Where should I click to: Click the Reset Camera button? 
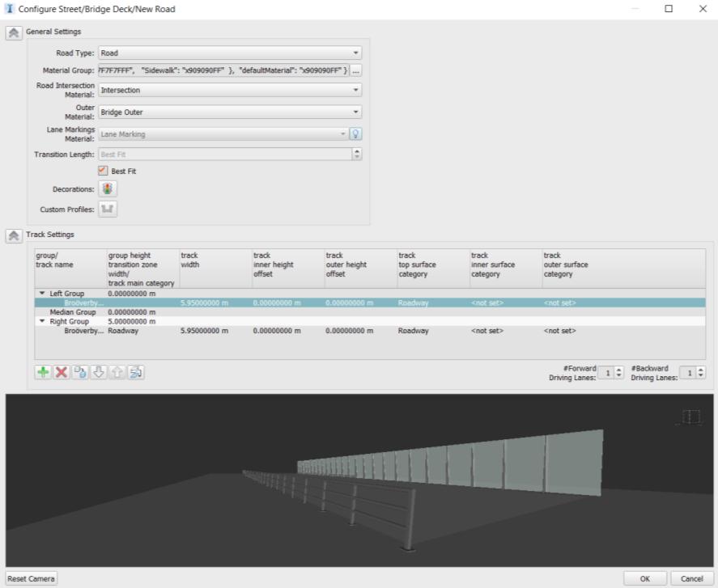click(x=31, y=578)
